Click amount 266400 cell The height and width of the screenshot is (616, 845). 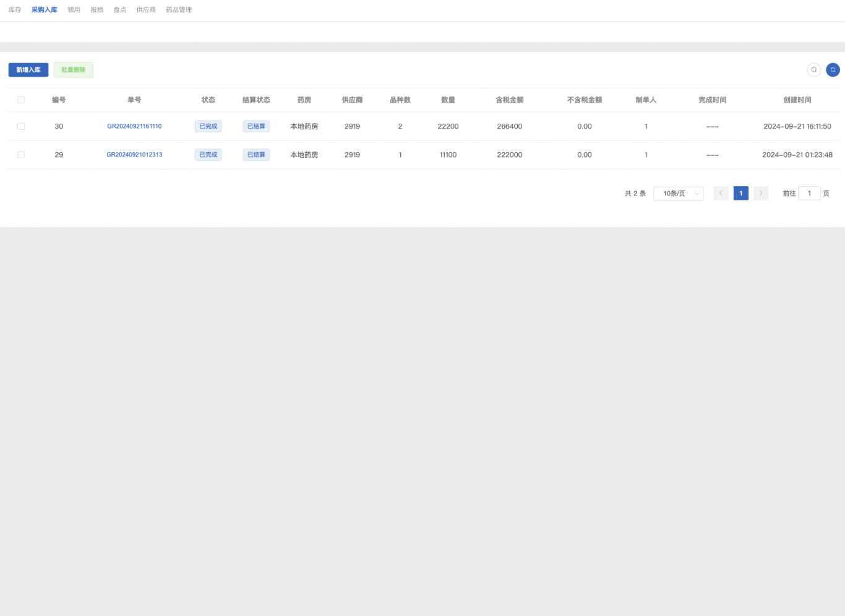[510, 126]
